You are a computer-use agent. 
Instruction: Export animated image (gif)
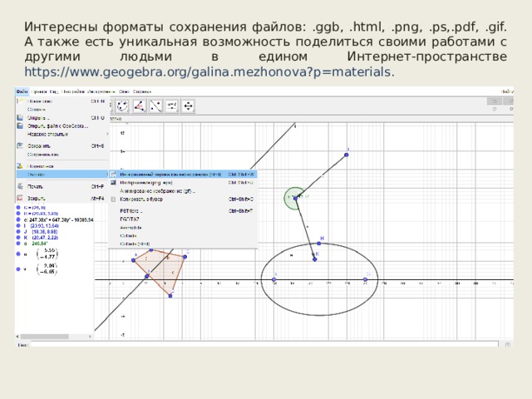(183, 191)
